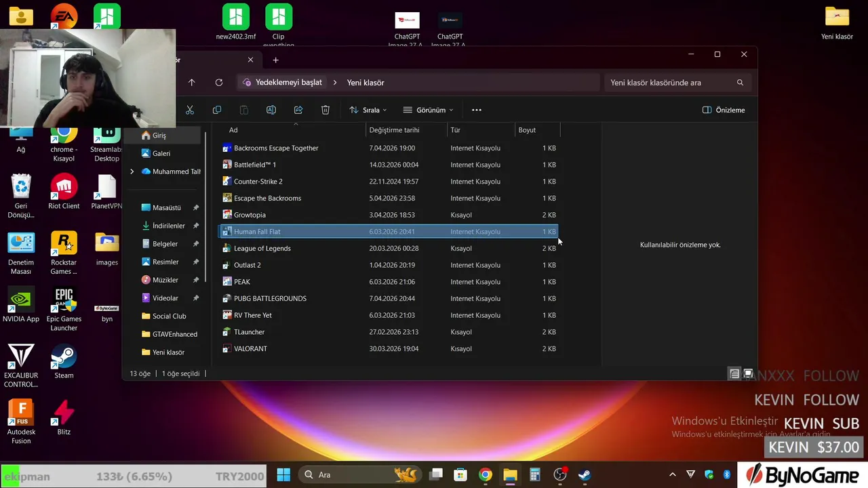Sort by Tür column header
This screenshot has width=868, height=488.
(x=481, y=130)
